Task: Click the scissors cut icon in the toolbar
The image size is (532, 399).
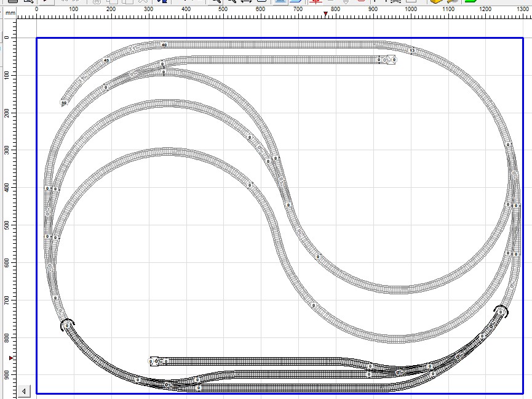Action: point(97,2)
